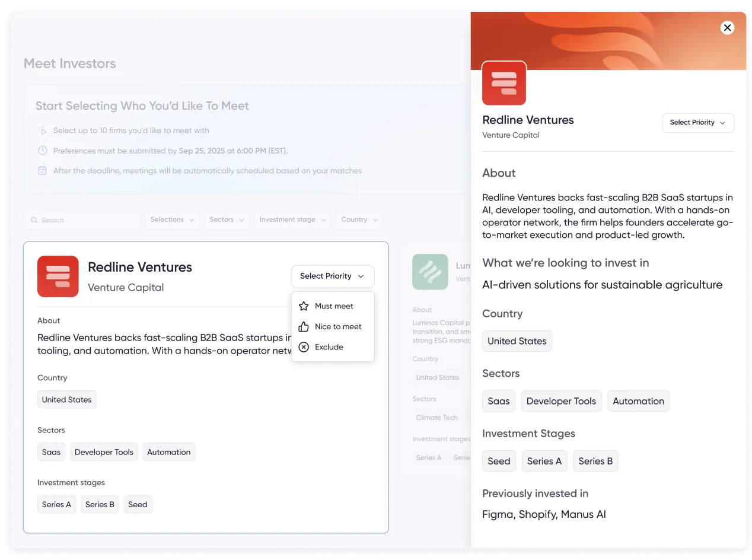
Task: Close the Redline Ventures detail panel
Action: click(727, 28)
